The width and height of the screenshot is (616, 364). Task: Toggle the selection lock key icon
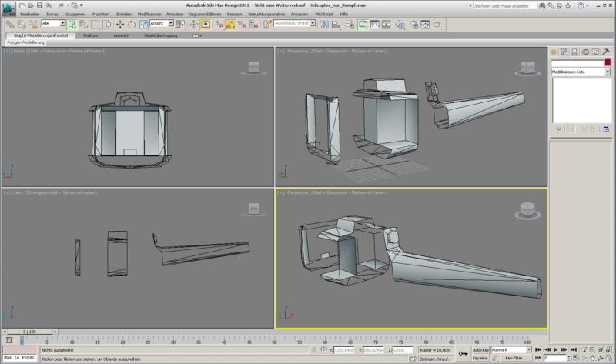pyautogui.click(x=462, y=354)
